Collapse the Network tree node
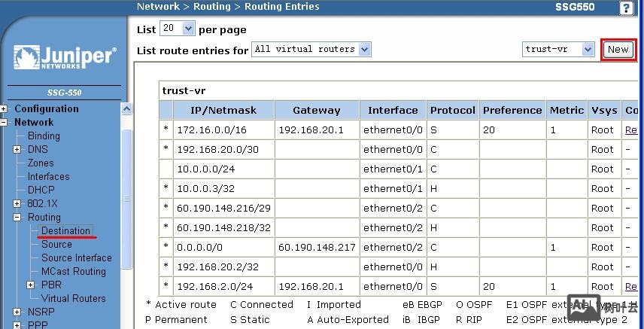This screenshot has height=329, width=644. [x=4, y=123]
